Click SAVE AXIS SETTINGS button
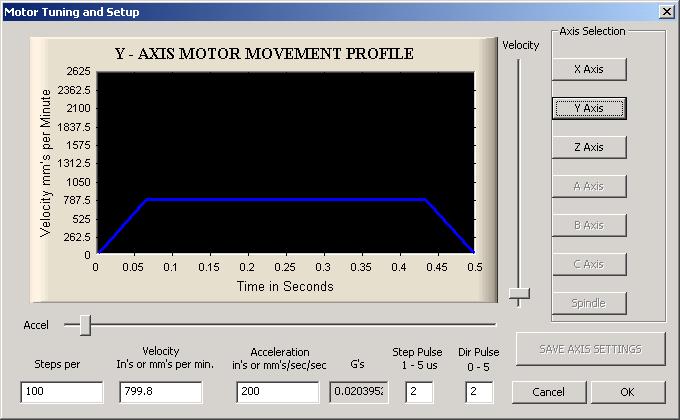 coord(590,349)
